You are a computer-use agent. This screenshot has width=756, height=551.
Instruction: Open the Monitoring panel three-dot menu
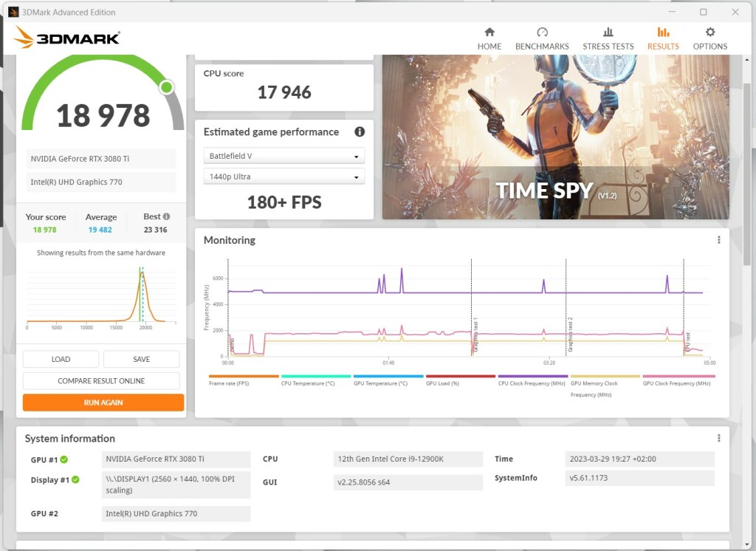pyautogui.click(x=718, y=239)
